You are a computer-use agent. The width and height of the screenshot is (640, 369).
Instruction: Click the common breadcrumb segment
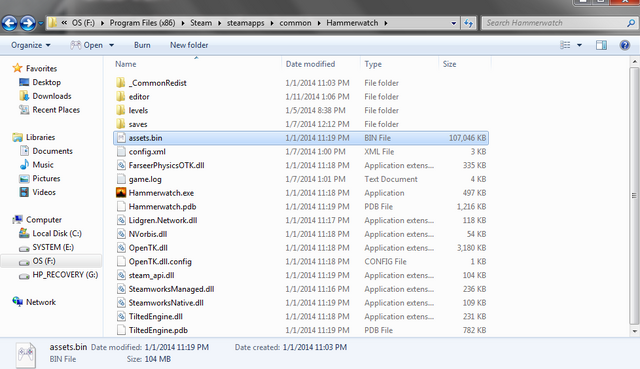(x=295, y=23)
